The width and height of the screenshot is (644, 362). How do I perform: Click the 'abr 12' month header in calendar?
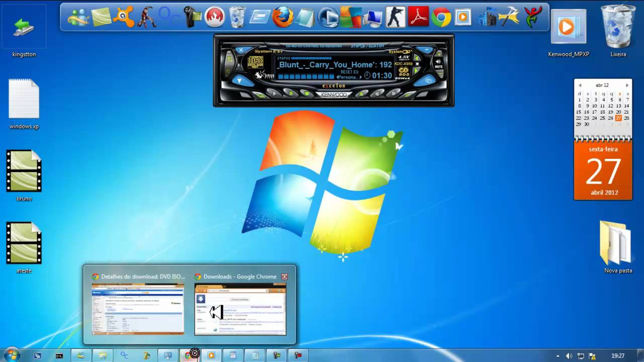tap(602, 85)
